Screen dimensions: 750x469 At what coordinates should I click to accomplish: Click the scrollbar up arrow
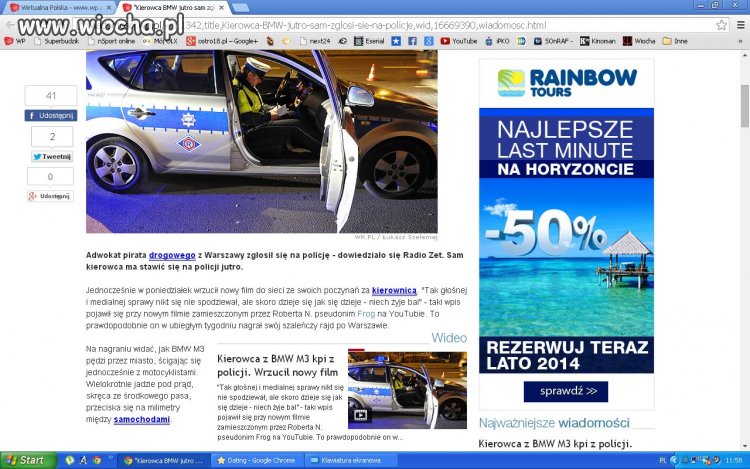pos(745,54)
